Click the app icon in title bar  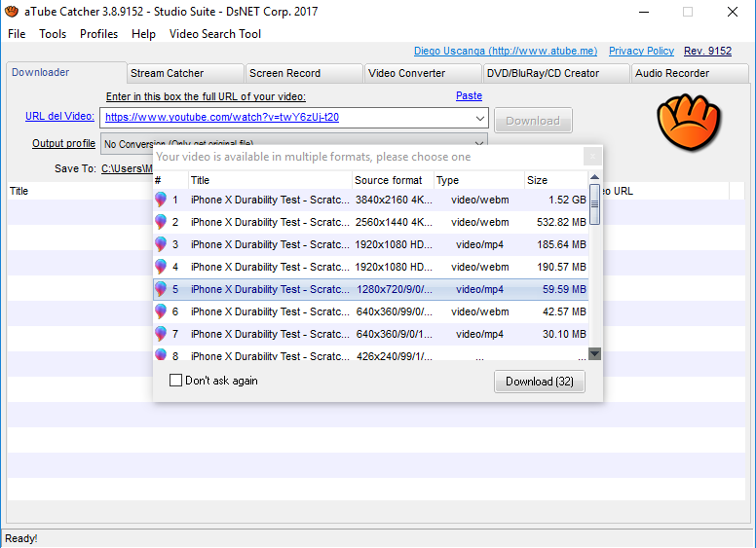click(x=12, y=11)
